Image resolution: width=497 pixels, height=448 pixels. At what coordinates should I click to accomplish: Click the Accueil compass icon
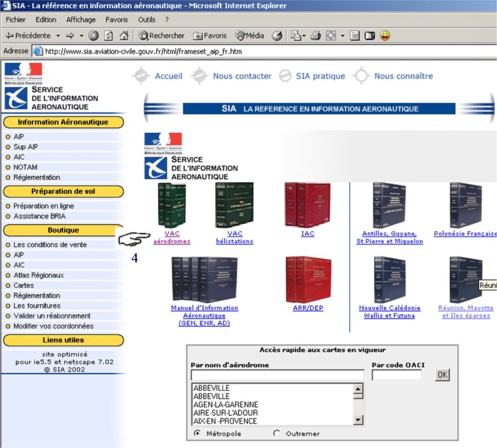[x=140, y=76]
